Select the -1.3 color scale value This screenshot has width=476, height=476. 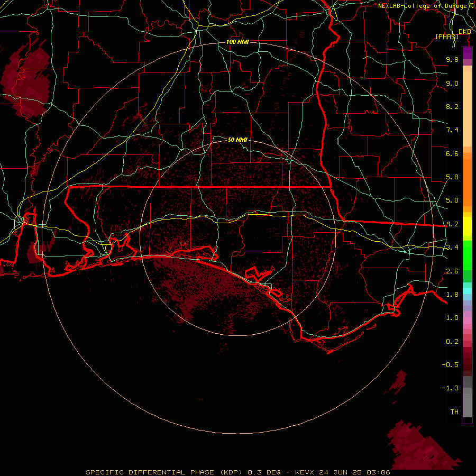point(450,388)
